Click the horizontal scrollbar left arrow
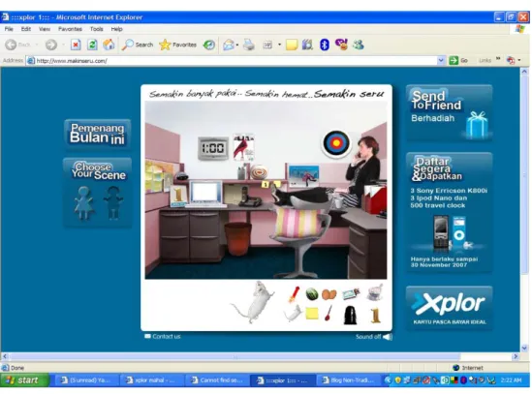Image resolution: width=532 pixels, height=394 pixels. 5,356
